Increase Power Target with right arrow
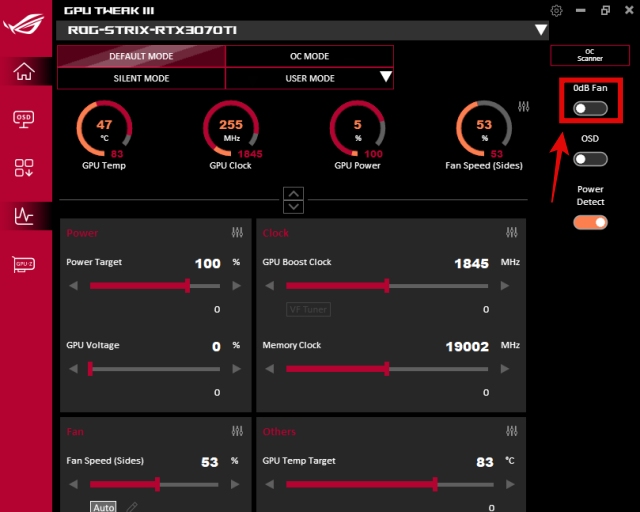Screen dimensions: 640x512 point(236,285)
